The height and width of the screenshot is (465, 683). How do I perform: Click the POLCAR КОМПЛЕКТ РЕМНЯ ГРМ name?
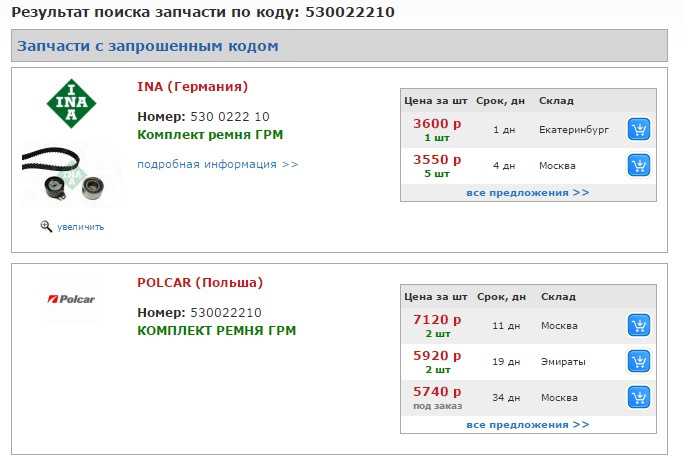216,330
